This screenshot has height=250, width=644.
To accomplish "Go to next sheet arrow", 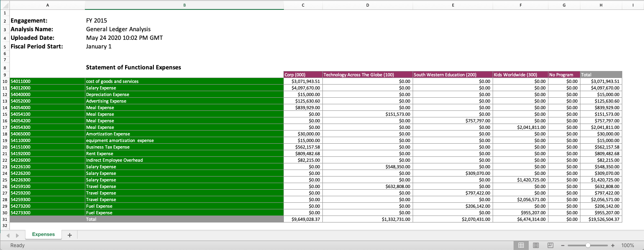I will (x=17, y=235).
